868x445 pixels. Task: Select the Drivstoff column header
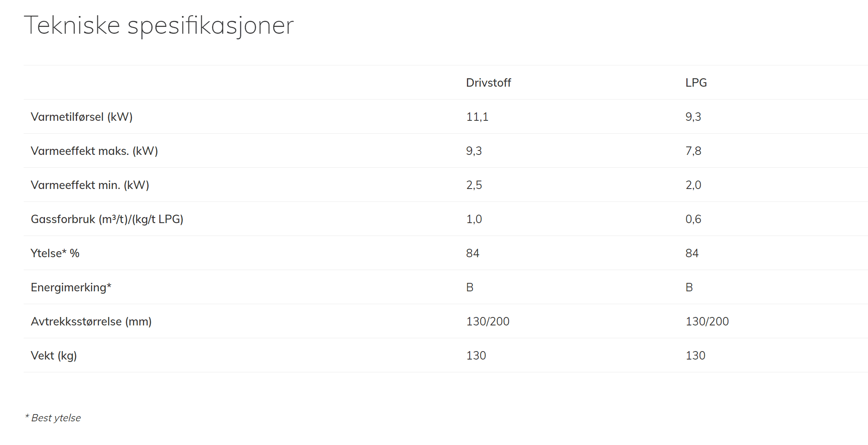pyautogui.click(x=488, y=83)
